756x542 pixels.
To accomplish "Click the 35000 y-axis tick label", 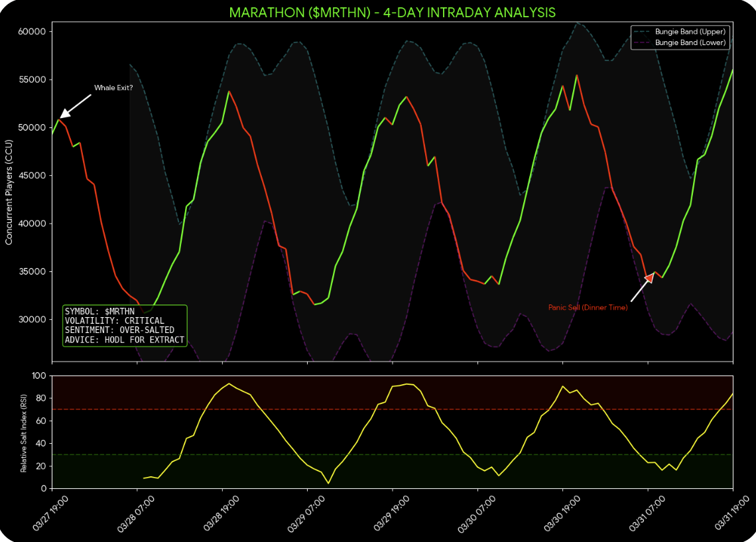I will pos(32,271).
